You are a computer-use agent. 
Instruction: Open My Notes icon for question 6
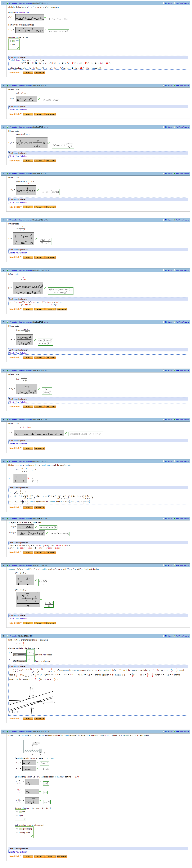(163, 270)
